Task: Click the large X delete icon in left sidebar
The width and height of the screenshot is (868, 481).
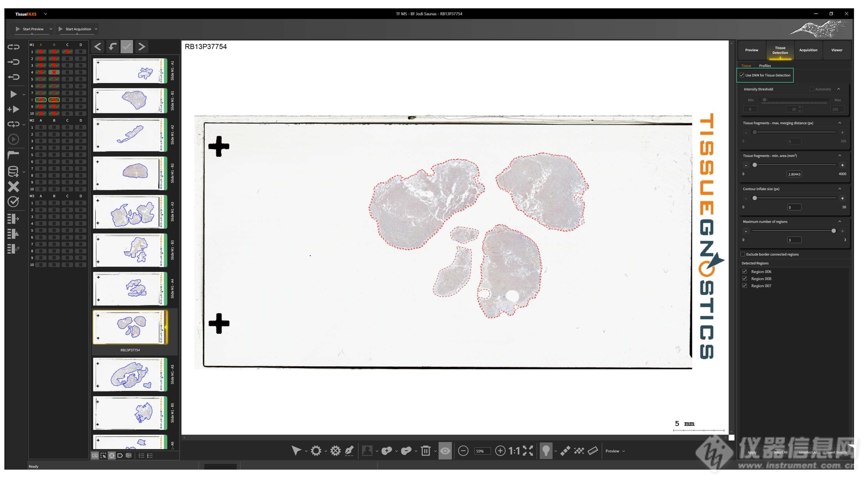Action: coord(14,187)
